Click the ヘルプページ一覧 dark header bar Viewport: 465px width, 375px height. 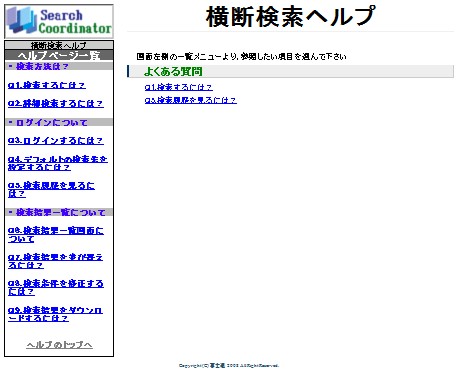(x=59, y=55)
